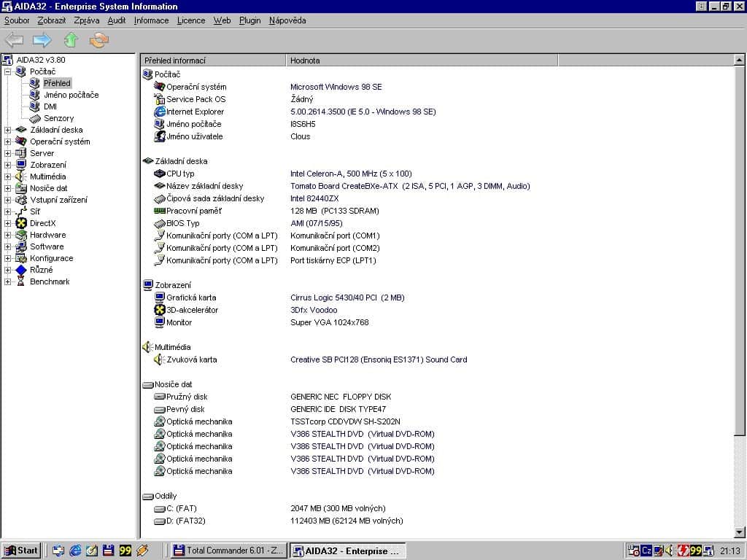Click the TSSTcorp optical drive row icon
The height and width of the screenshot is (560, 747).
click(x=160, y=421)
